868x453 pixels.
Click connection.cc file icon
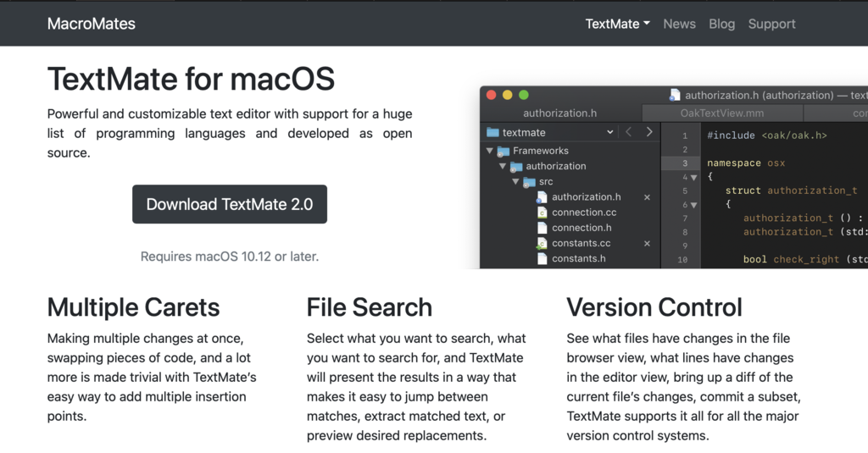pos(542,213)
